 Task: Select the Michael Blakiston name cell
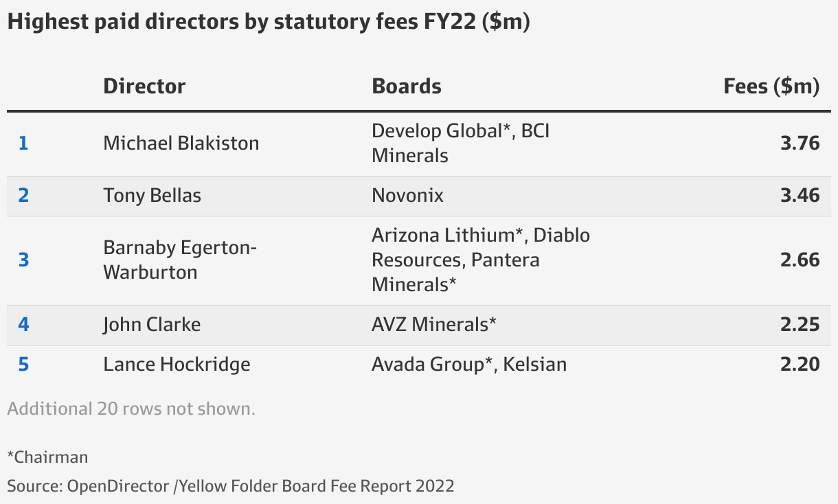[181, 143]
